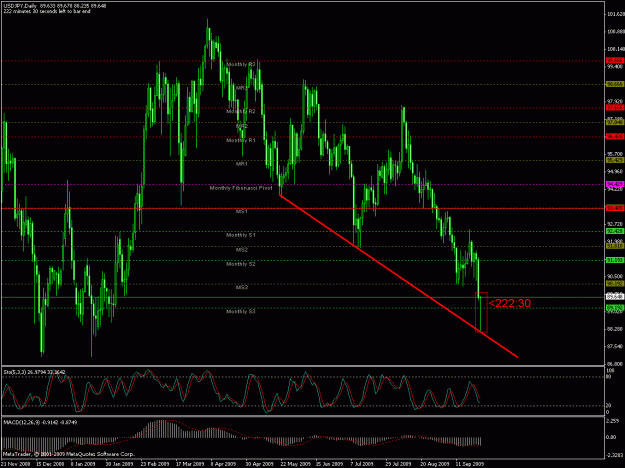Select the '30 Jan 2009' date label
625x468 pixels.
pos(118,464)
